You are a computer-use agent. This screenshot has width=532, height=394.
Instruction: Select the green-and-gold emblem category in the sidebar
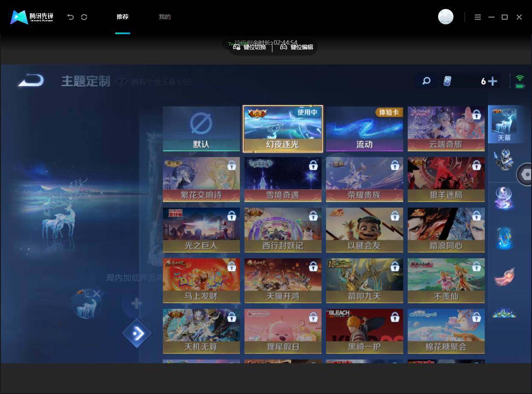(x=505, y=313)
